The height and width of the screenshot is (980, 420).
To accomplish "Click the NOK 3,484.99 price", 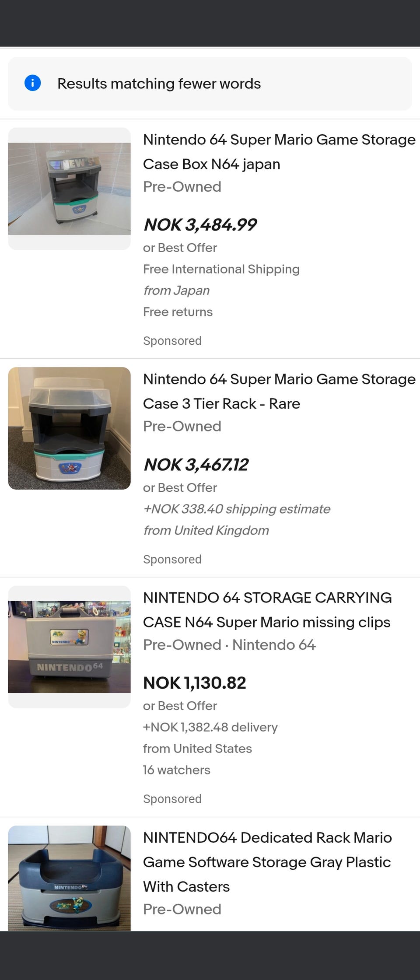I will (x=200, y=225).
